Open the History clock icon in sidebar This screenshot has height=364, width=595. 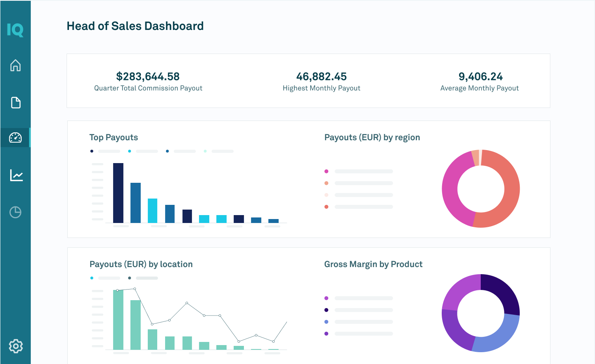coord(15,212)
